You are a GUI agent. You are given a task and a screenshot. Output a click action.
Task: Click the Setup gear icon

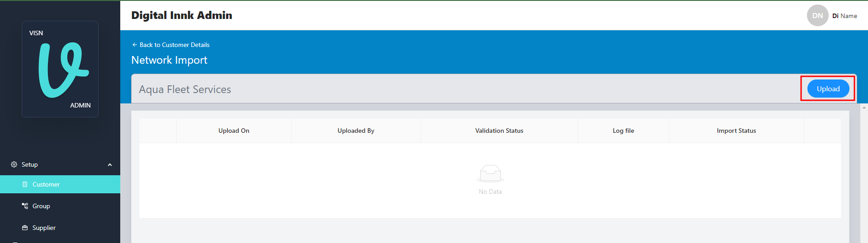click(14, 164)
